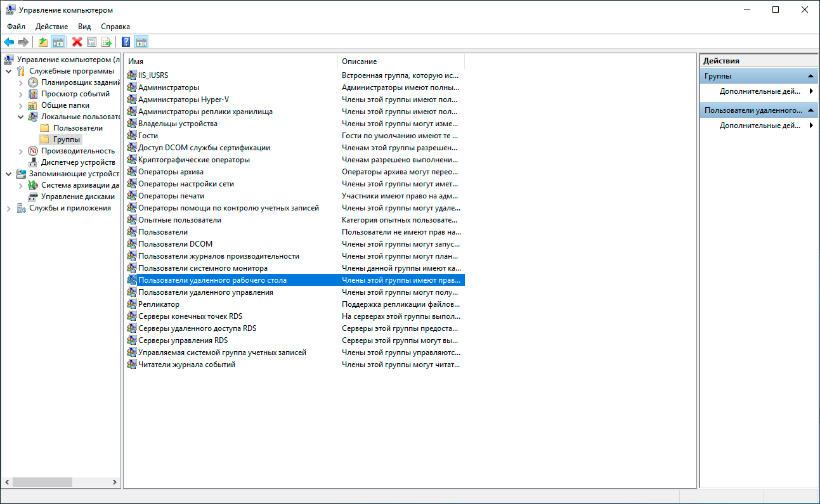
Task: Collapse the Пользователи удаленного… actions section
Action: tap(810, 110)
